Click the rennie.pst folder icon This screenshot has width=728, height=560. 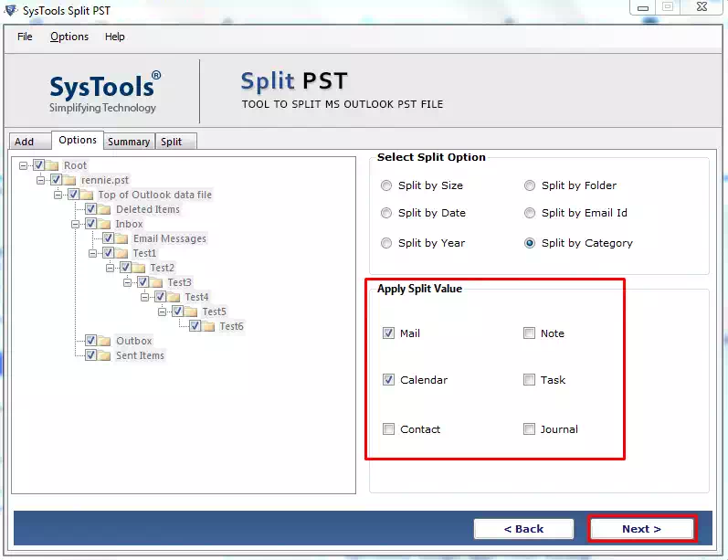(x=69, y=180)
